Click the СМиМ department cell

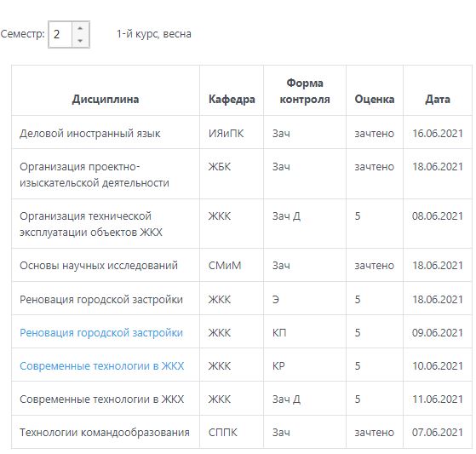[x=232, y=265]
